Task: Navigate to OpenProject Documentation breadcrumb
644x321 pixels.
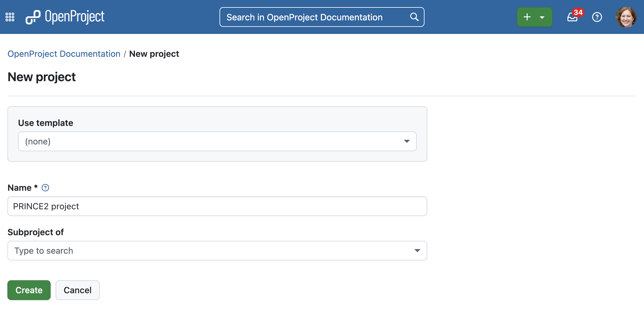Action: tap(64, 54)
